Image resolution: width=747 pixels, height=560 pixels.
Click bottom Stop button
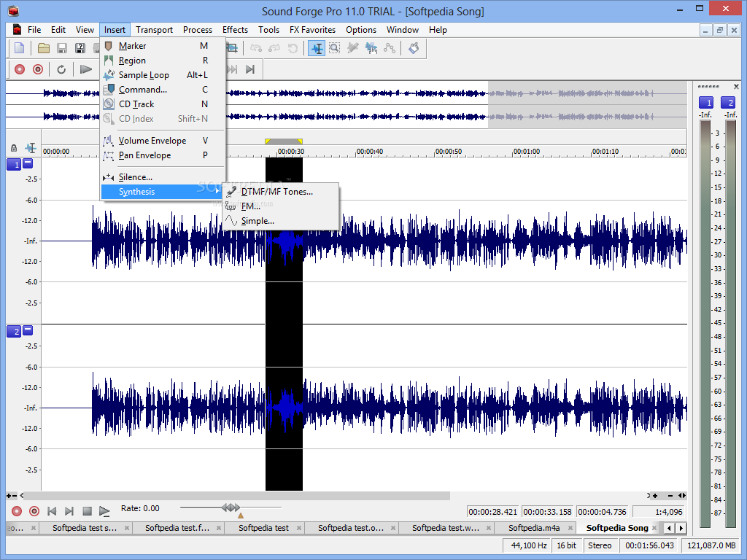click(88, 511)
